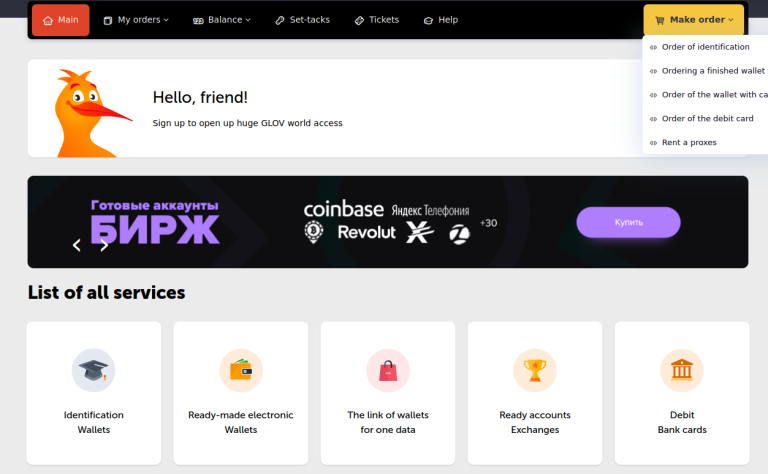The width and height of the screenshot is (768, 474).
Task: Collapse the Make order dropdown button
Action: pos(694,20)
